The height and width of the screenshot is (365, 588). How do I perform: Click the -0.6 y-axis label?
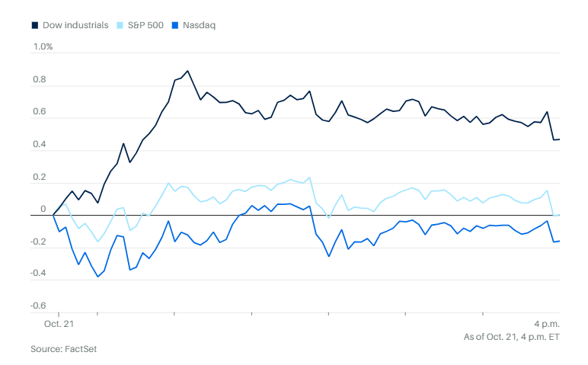point(38,306)
